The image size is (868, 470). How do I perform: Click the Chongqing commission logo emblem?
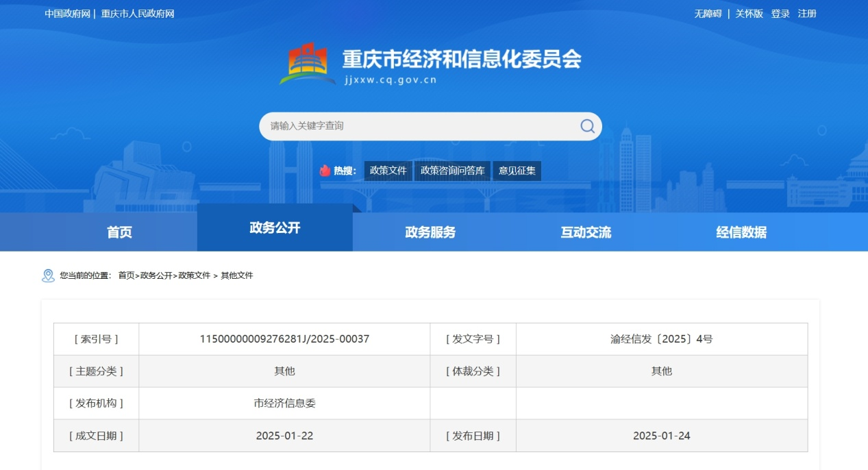click(308, 63)
